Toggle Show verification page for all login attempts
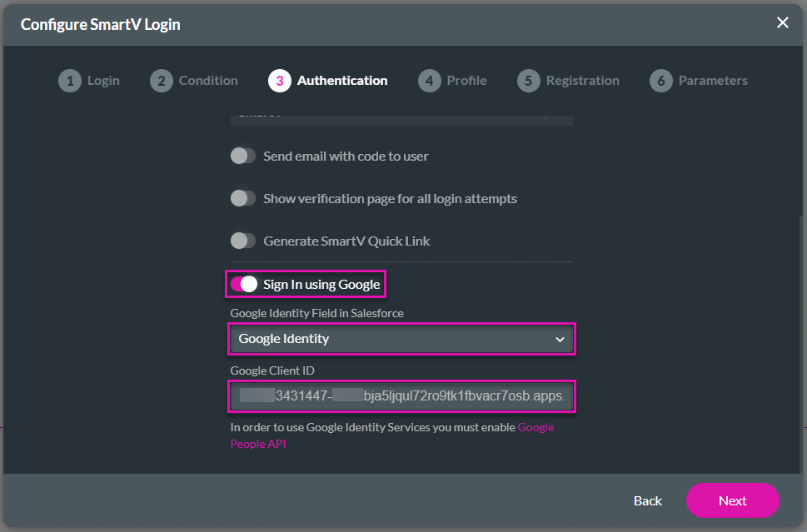807x532 pixels. coord(242,198)
